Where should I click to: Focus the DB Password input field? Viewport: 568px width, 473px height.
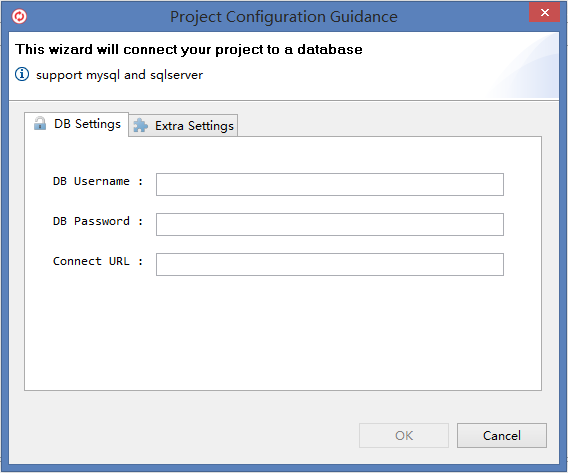[x=330, y=225]
